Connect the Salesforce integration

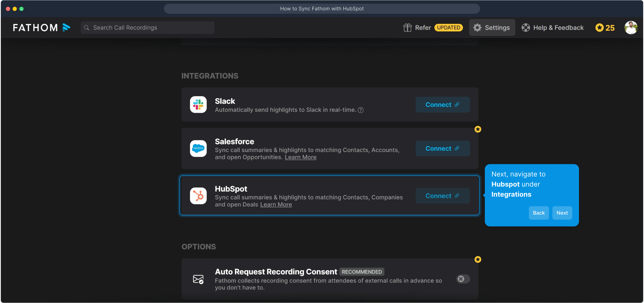(443, 148)
